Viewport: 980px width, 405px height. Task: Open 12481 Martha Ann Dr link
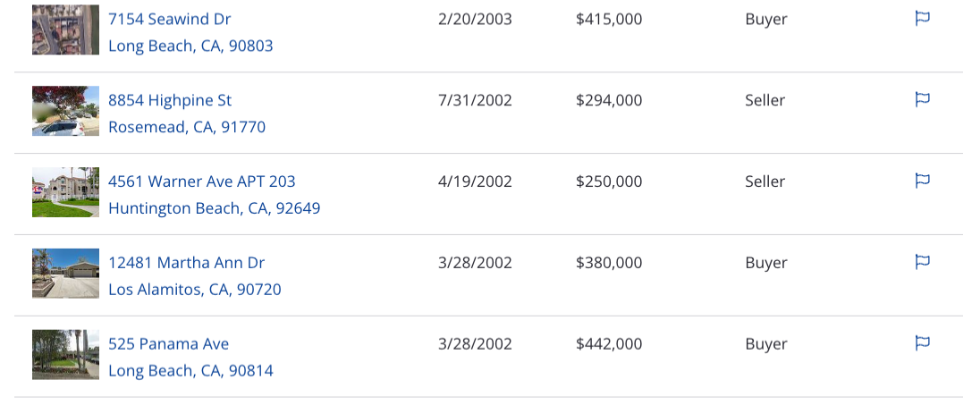pyautogui.click(x=186, y=263)
